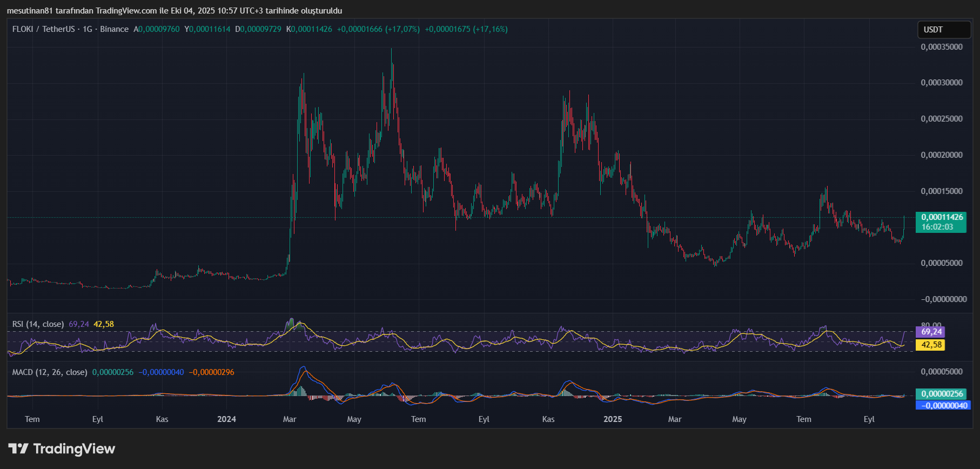Click the (+17,07%) change in legend
The height and width of the screenshot is (469, 980).
point(402,29)
